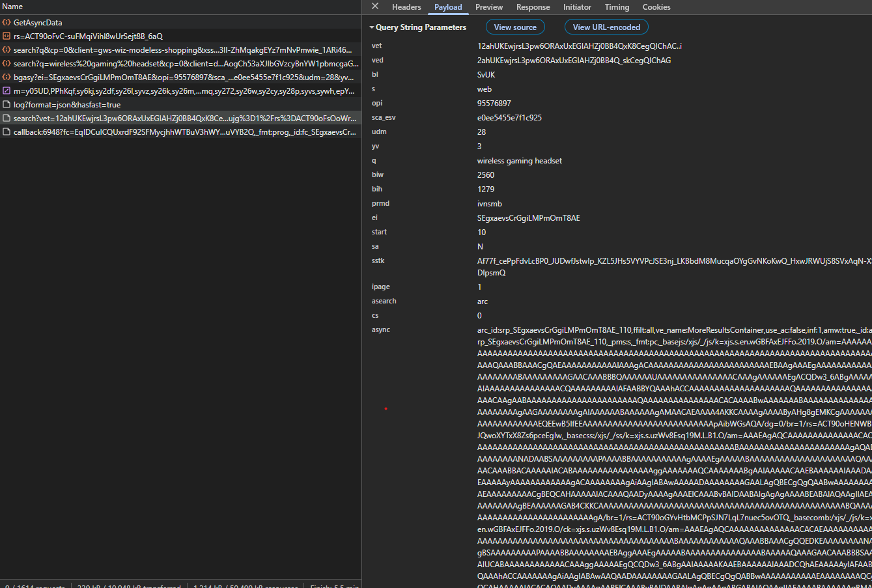872x588 pixels.
Task: Open the Preview tab
Action: tap(489, 7)
